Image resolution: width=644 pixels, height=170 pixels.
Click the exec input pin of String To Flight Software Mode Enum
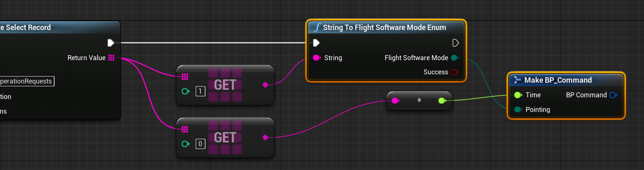[316, 43]
